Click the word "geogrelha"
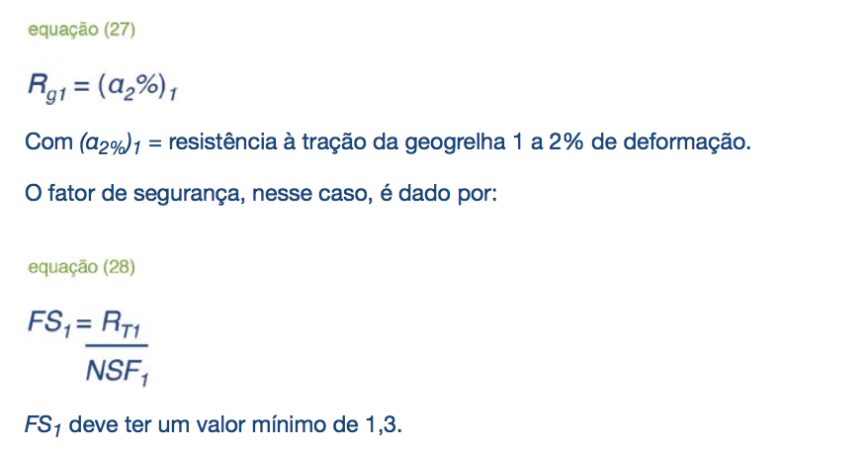 tap(455, 142)
